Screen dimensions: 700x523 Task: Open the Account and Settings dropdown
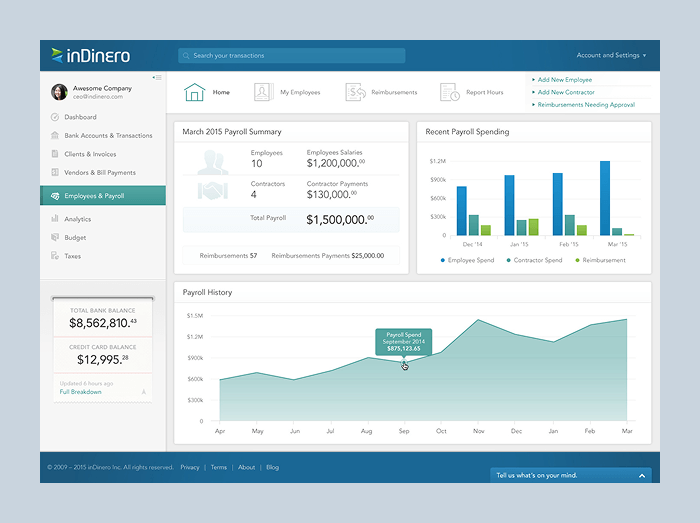[x=611, y=55]
